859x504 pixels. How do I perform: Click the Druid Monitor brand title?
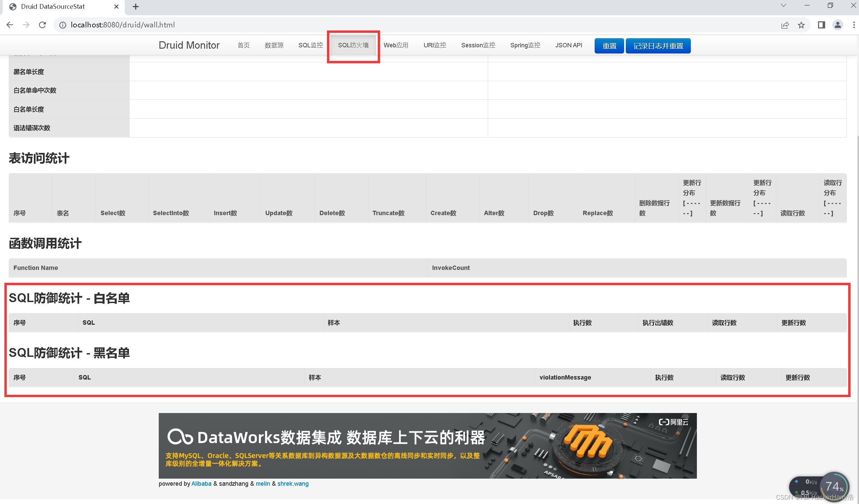(189, 45)
